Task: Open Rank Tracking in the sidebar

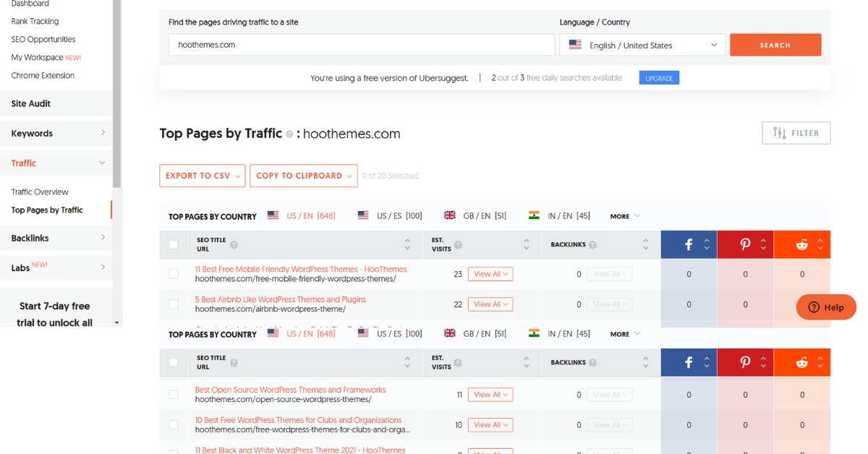Action: pos(35,21)
